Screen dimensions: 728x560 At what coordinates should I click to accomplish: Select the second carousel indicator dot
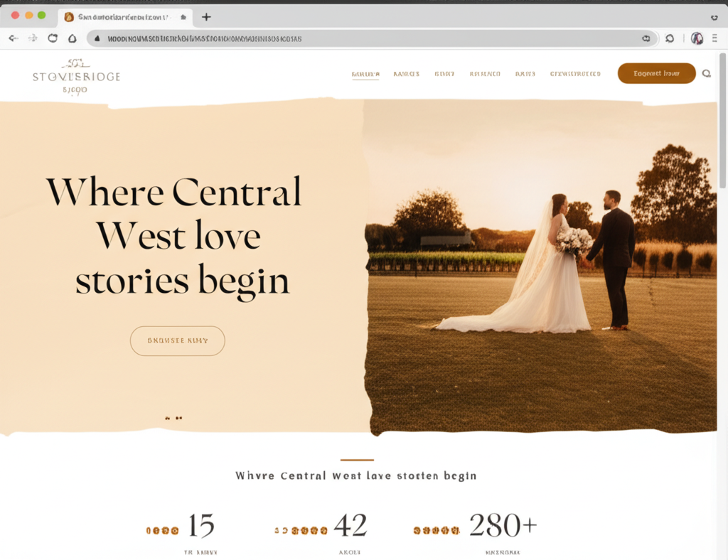(180, 418)
